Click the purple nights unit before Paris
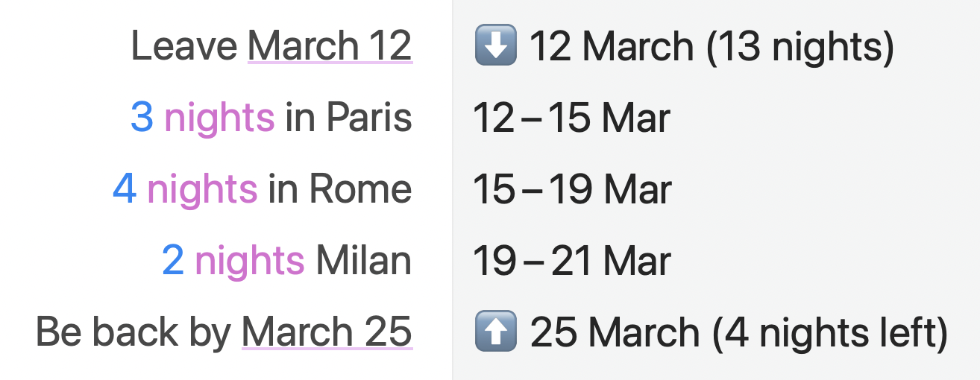This screenshot has width=980, height=380. pyautogui.click(x=219, y=118)
